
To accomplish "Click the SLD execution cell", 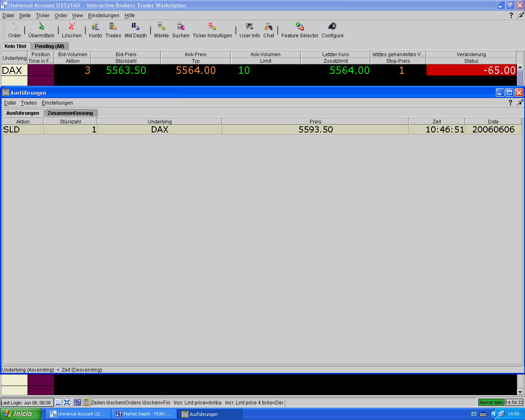I will tap(23, 130).
